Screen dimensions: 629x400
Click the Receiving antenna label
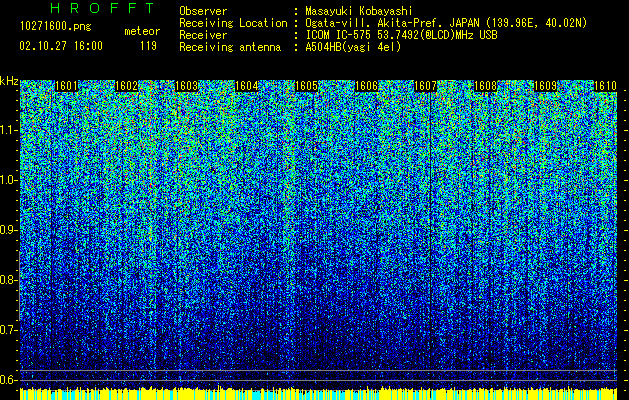tap(230, 47)
